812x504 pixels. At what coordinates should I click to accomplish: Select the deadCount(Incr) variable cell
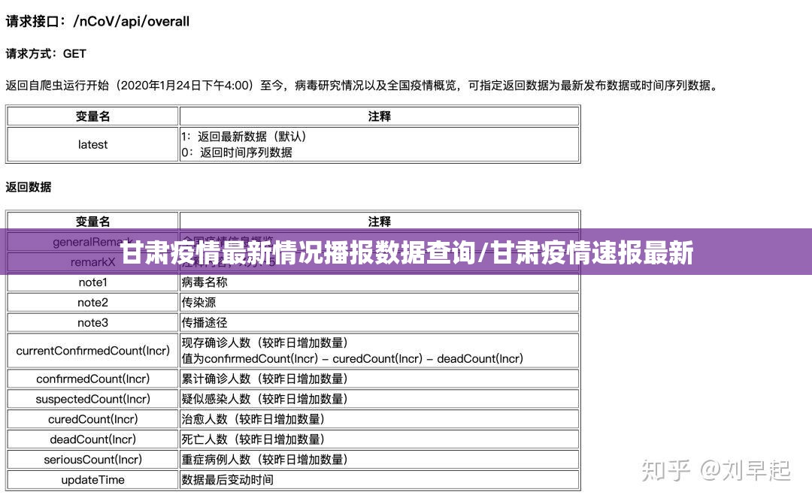(x=92, y=439)
